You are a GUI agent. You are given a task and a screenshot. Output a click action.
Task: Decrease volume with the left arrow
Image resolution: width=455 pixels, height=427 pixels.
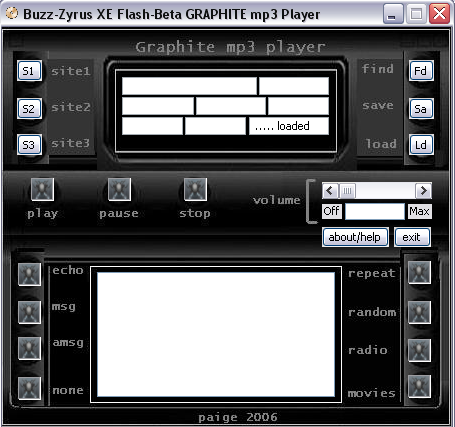tap(330, 191)
